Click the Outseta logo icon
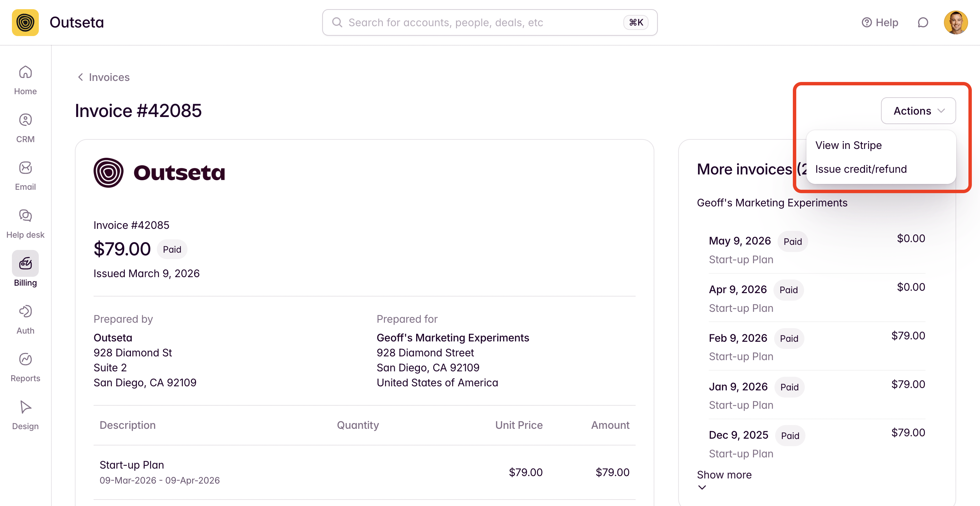The height and width of the screenshot is (506, 980). tap(25, 22)
